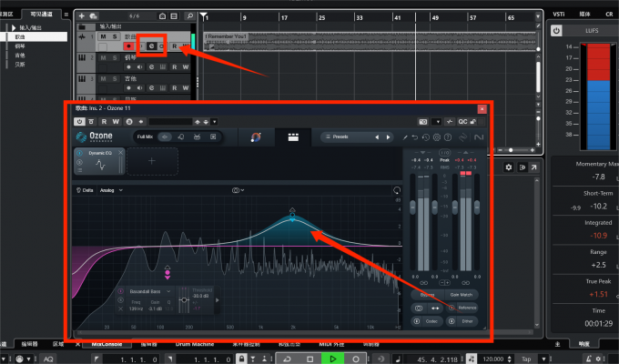Open Ozone history clock icon

[x=426, y=137]
